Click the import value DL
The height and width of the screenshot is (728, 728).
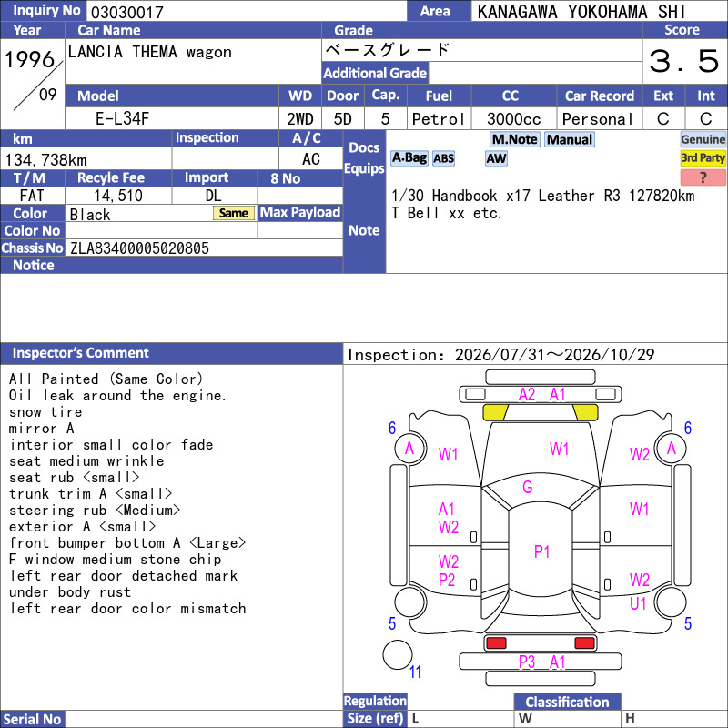[x=214, y=196]
